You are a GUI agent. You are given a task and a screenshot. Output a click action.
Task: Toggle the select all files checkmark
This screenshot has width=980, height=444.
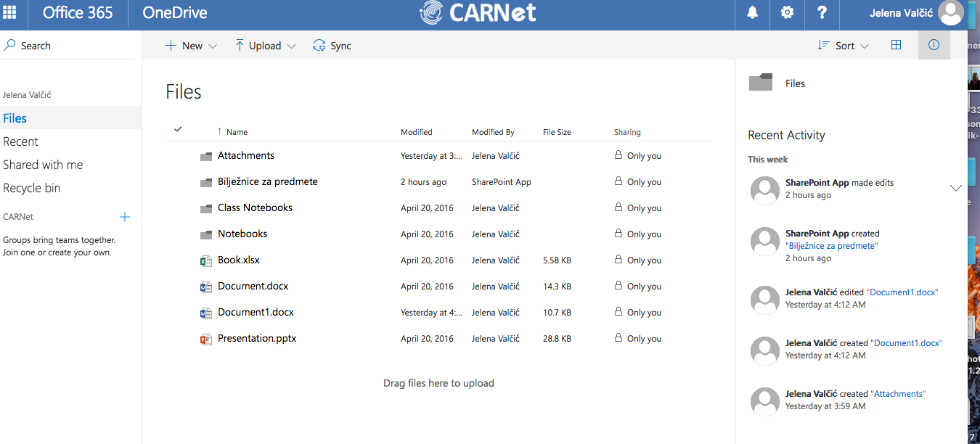coord(178,130)
